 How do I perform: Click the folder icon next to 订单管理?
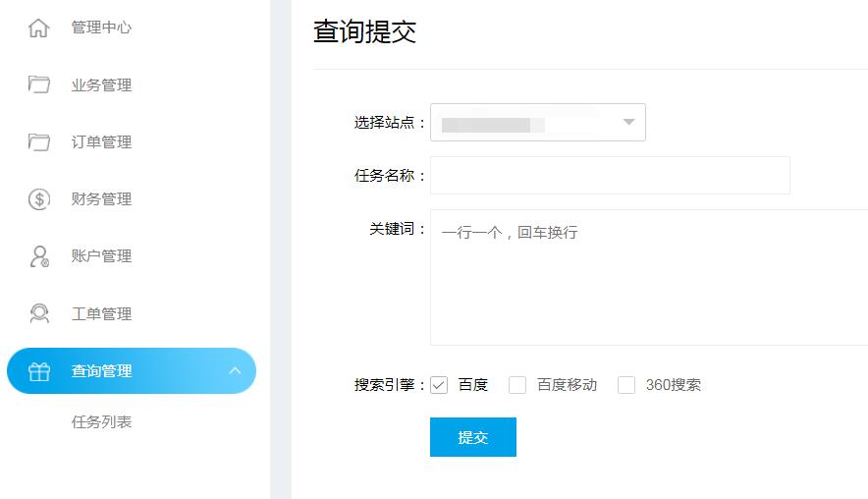[38, 142]
